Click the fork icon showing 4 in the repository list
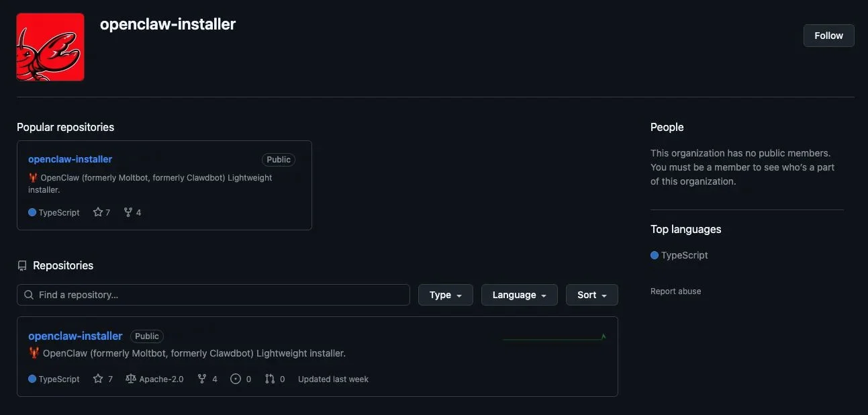Image resolution: width=868 pixels, height=415 pixels. [201, 378]
